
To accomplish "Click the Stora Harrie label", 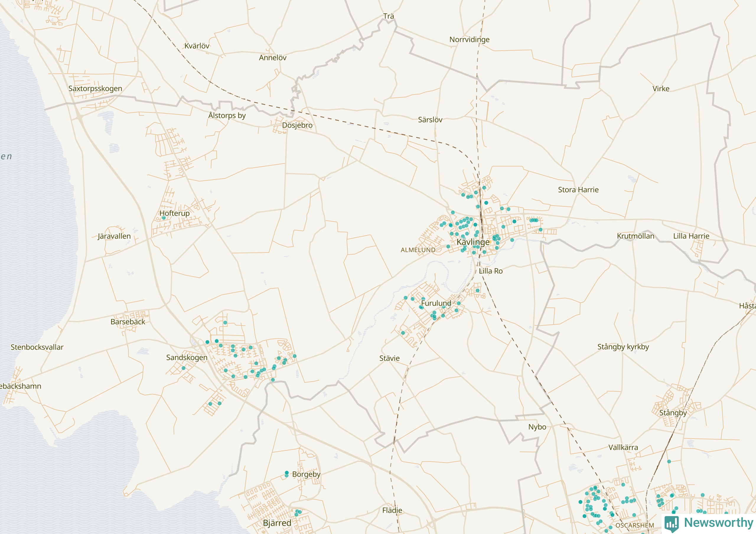I will click(578, 190).
